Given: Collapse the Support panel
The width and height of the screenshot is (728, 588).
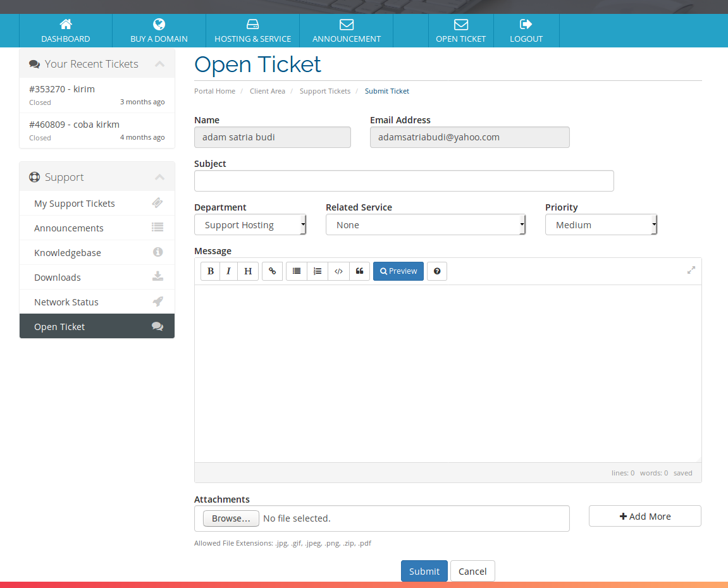Looking at the screenshot, I should (x=159, y=176).
